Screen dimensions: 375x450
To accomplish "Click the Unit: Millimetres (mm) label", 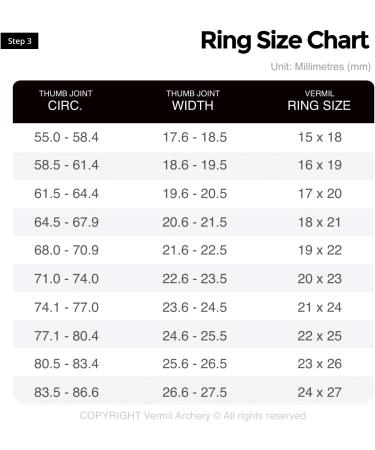I will point(321,67).
